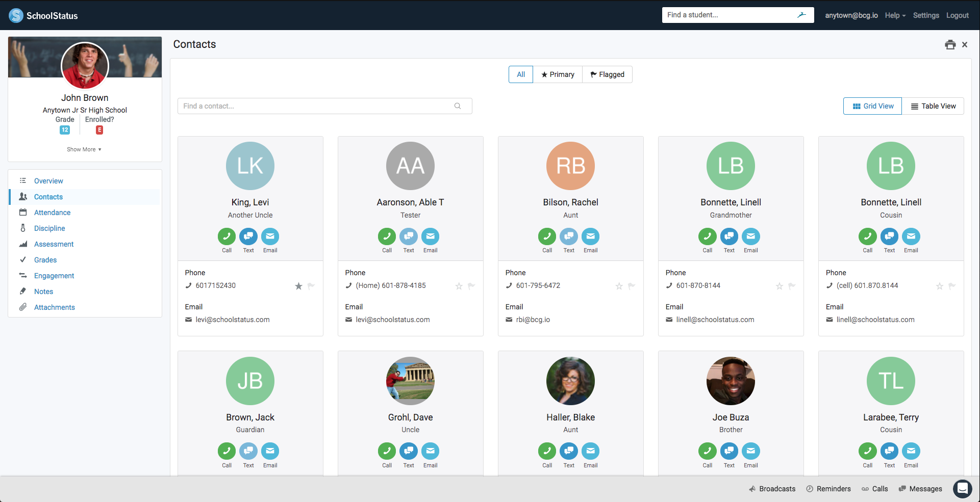The image size is (980, 502).
Task: Click the Email icon for Grohl, Dave
Action: click(x=430, y=451)
